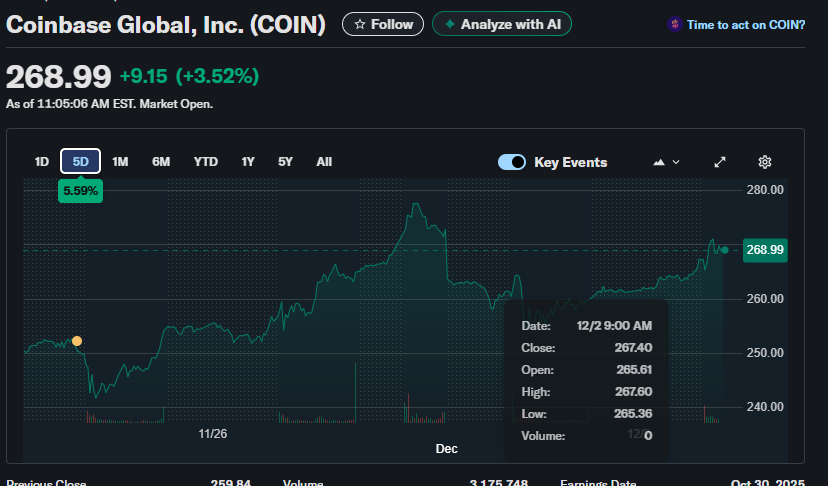Open chart settings gear
The image size is (828, 486).
(x=765, y=162)
